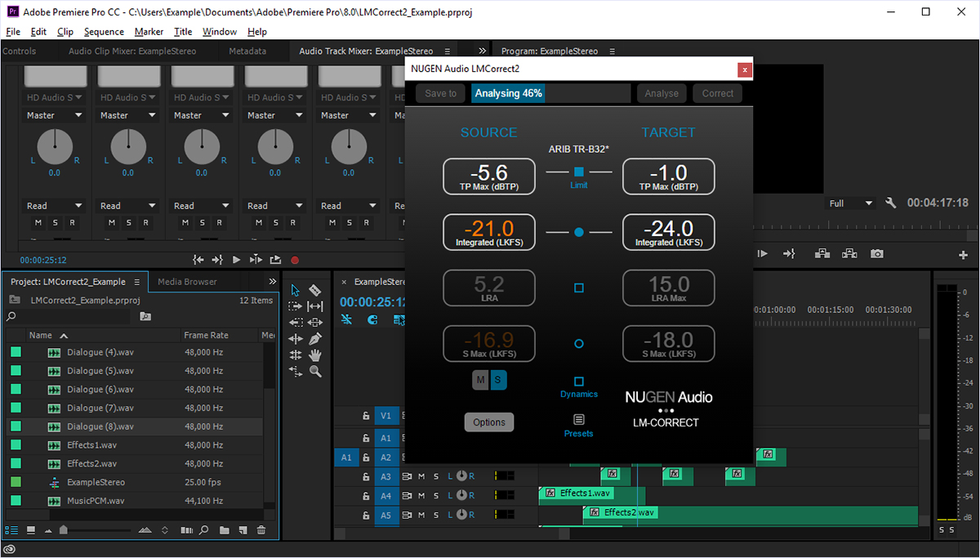Toggle track targeting for A3
Viewport: 980px width, 558px height.
click(386, 476)
